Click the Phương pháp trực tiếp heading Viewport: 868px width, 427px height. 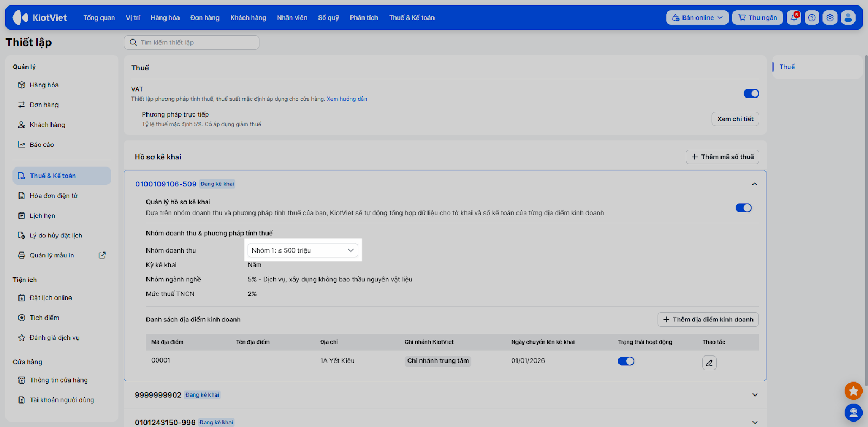pyautogui.click(x=175, y=114)
